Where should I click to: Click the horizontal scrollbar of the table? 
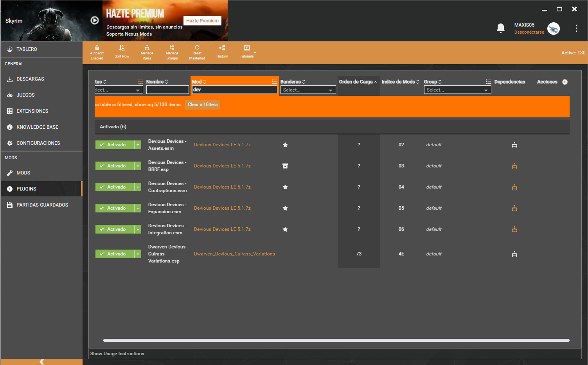pyautogui.click(x=336, y=340)
